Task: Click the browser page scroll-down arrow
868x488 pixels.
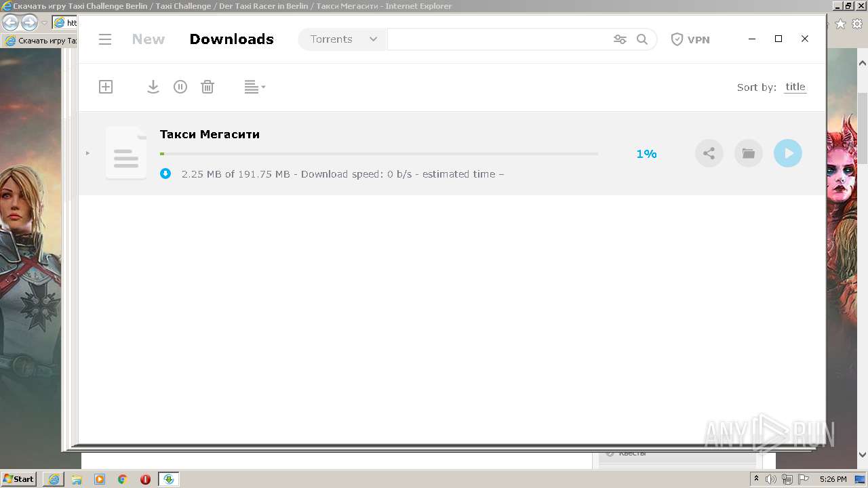Action: click(862, 455)
